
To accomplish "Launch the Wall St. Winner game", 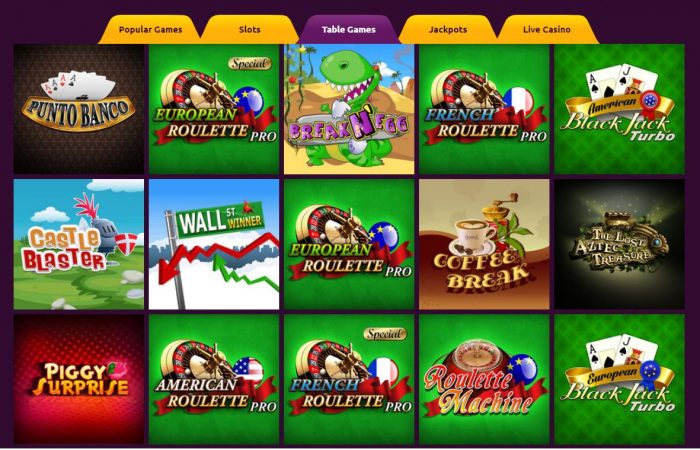I will click(x=214, y=244).
